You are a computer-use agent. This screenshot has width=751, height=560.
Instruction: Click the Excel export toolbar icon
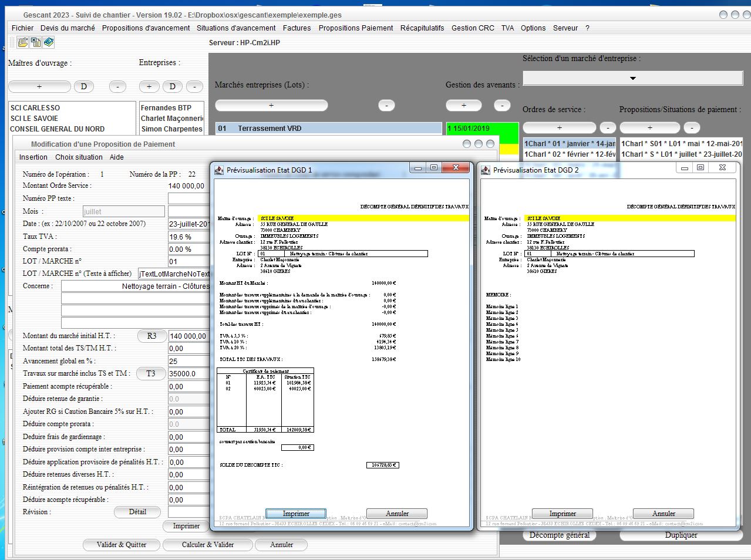(x=36, y=42)
